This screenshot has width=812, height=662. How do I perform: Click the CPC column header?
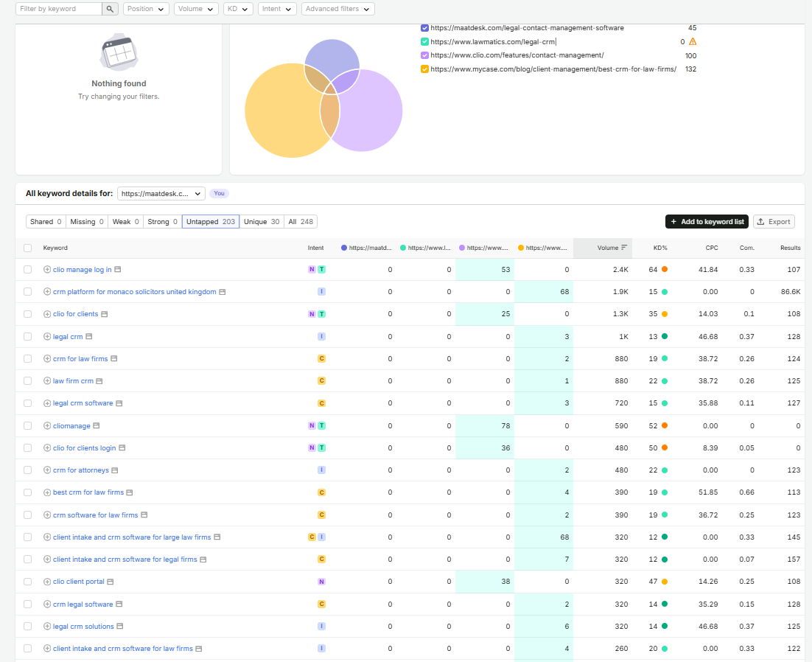(712, 248)
